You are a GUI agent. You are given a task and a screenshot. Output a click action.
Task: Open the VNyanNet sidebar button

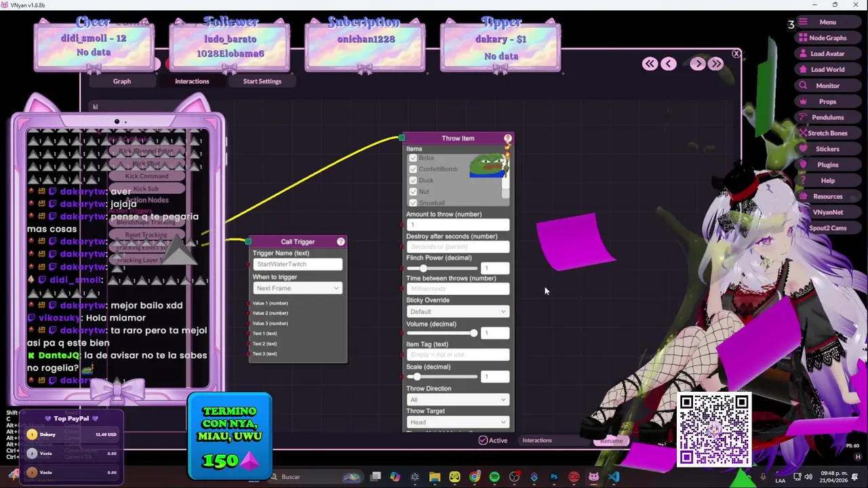point(827,212)
